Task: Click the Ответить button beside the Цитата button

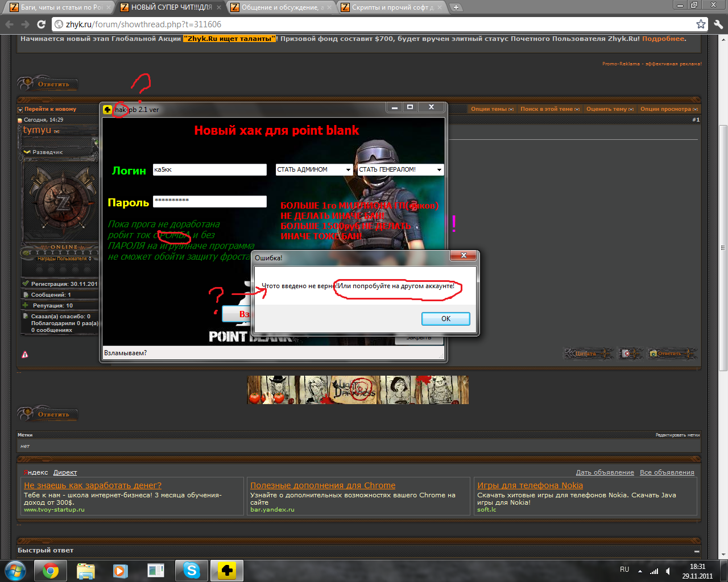Action: point(672,354)
